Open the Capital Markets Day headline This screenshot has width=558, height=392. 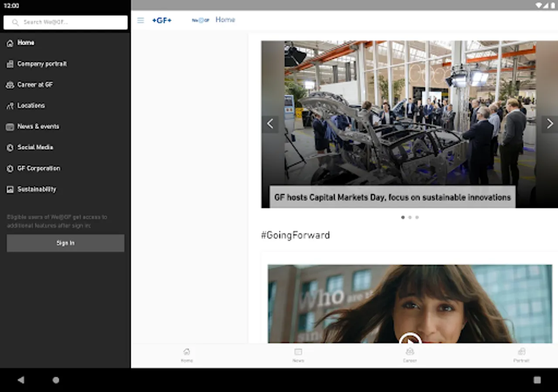pos(392,197)
